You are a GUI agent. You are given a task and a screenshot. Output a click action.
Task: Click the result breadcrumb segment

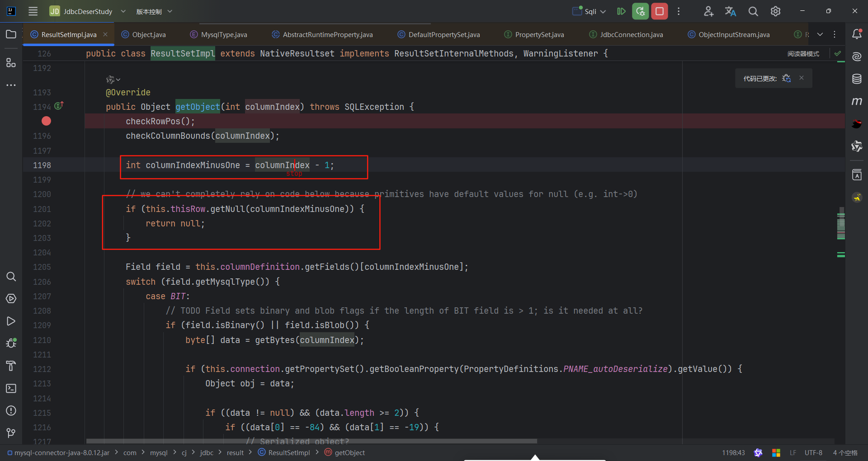coord(235,453)
